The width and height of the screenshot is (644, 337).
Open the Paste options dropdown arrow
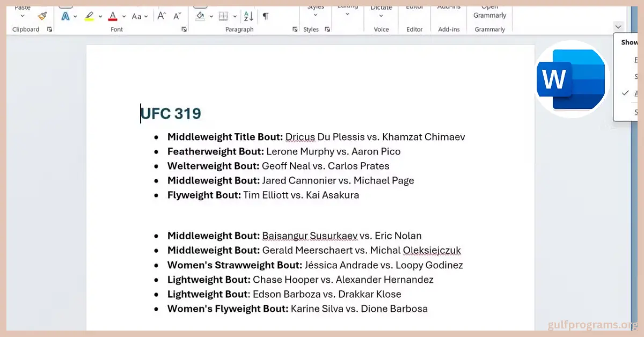[23, 16]
